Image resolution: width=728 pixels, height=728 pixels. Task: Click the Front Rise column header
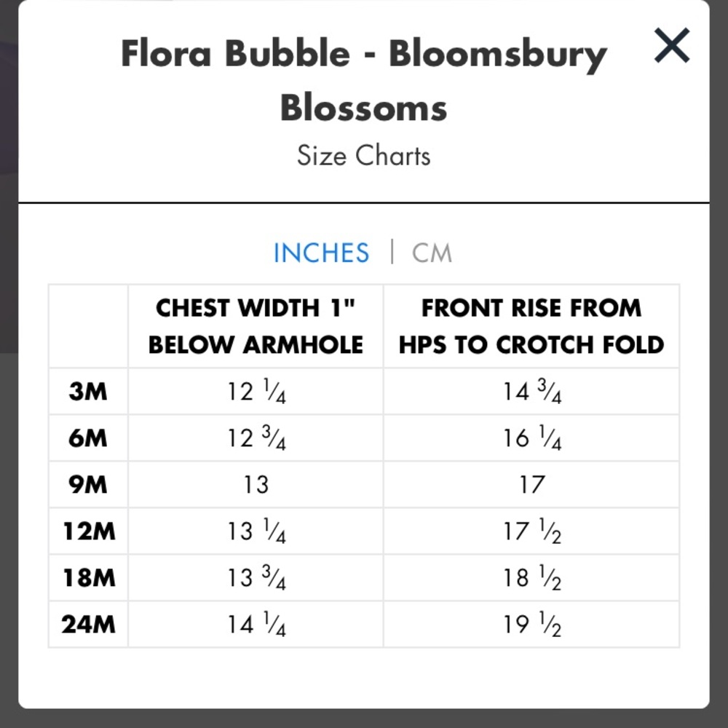(x=531, y=326)
